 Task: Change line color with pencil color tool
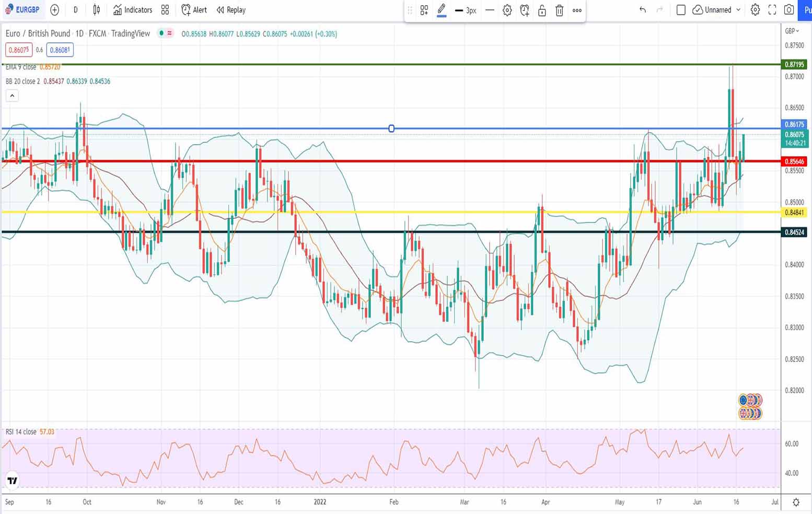(442, 10)
